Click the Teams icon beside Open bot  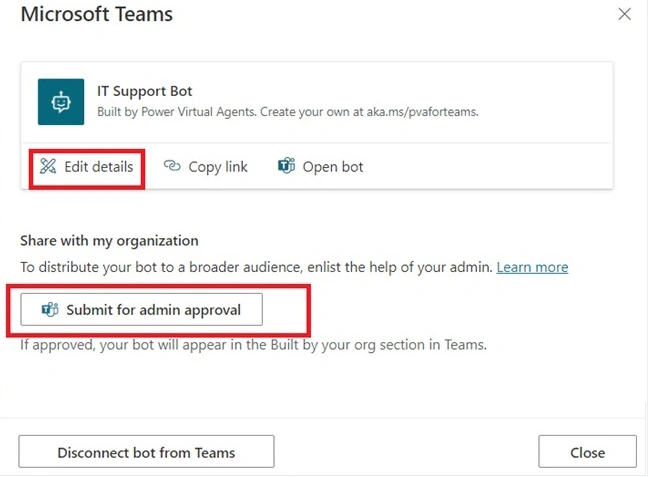286,166
